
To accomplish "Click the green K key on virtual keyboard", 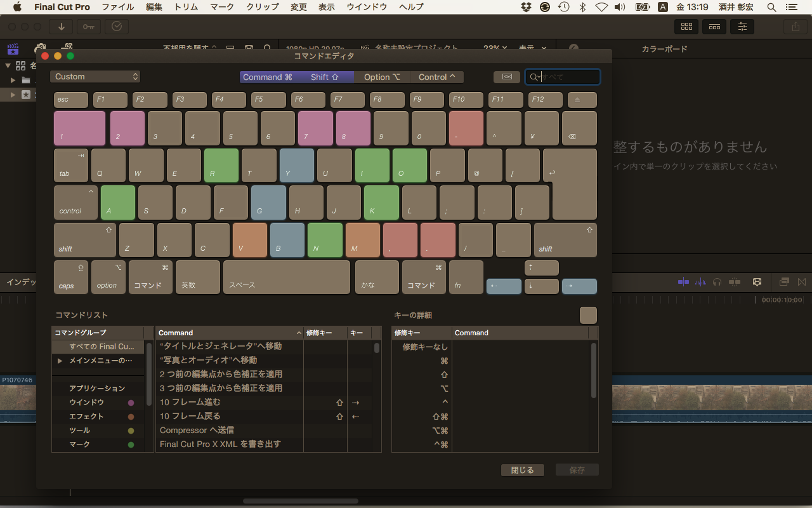I will coord(381,203).
